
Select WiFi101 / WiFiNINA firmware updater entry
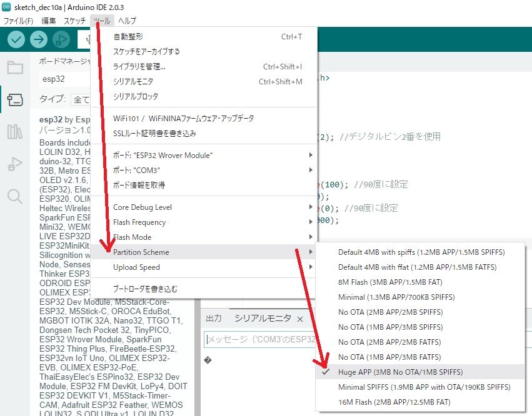tap(204, 118)
